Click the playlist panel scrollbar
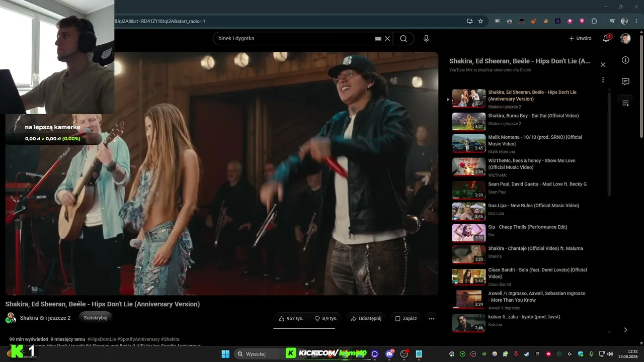The height and width of the screenshot is (362, 644). pyautogui.click(x=609, y=143)
